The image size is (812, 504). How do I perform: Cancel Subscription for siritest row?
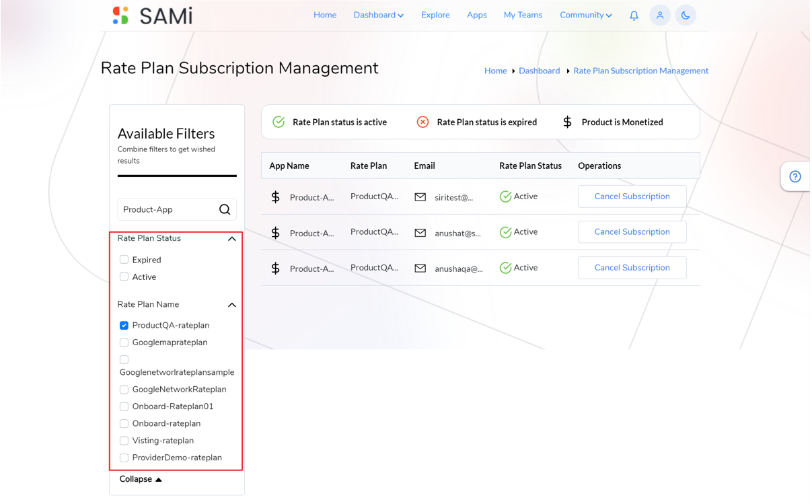pos(632,196)
